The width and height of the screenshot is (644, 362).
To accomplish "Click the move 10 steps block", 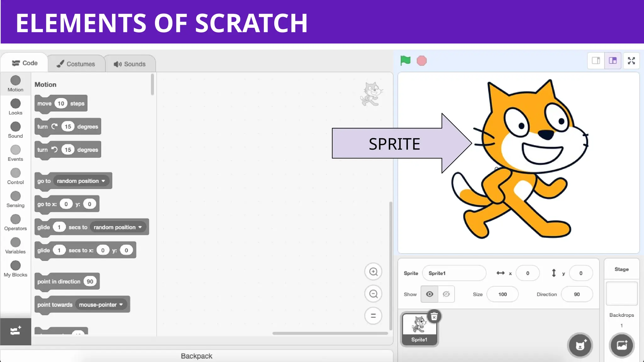I will 61,104.
